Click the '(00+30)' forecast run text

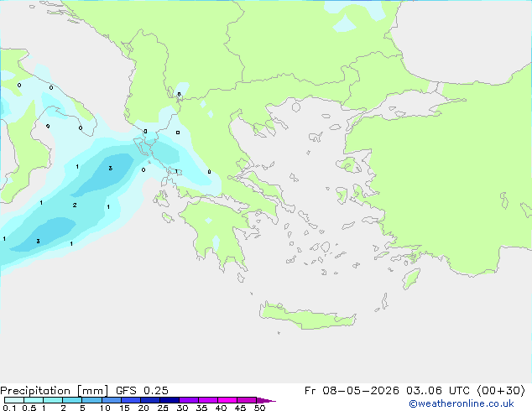point(501,391)
